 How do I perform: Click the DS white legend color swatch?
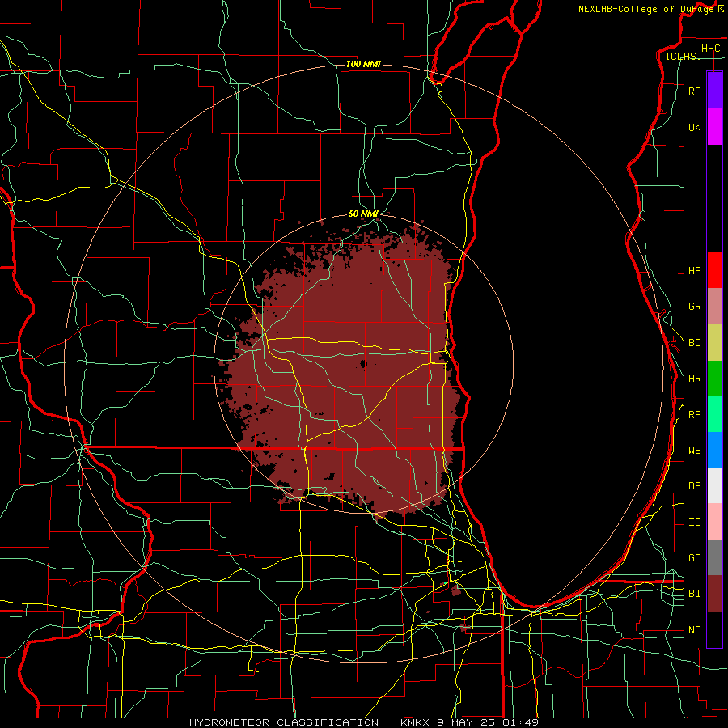[x=714, y=485]
